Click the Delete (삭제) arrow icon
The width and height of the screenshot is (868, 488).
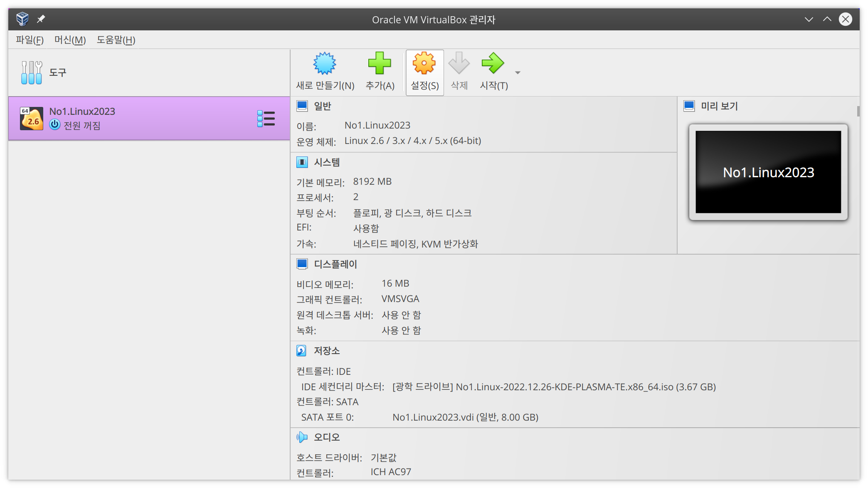(x=459, y=63)
